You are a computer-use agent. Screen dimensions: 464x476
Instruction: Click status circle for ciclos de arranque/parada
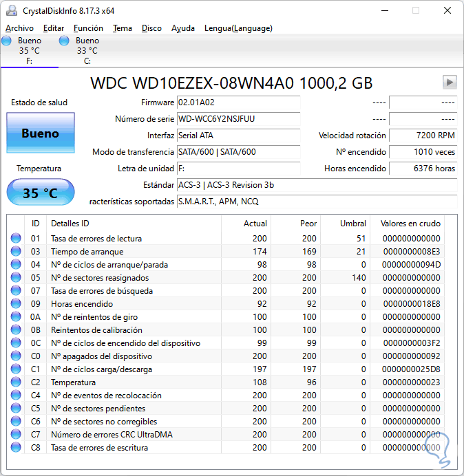(16, 264)
